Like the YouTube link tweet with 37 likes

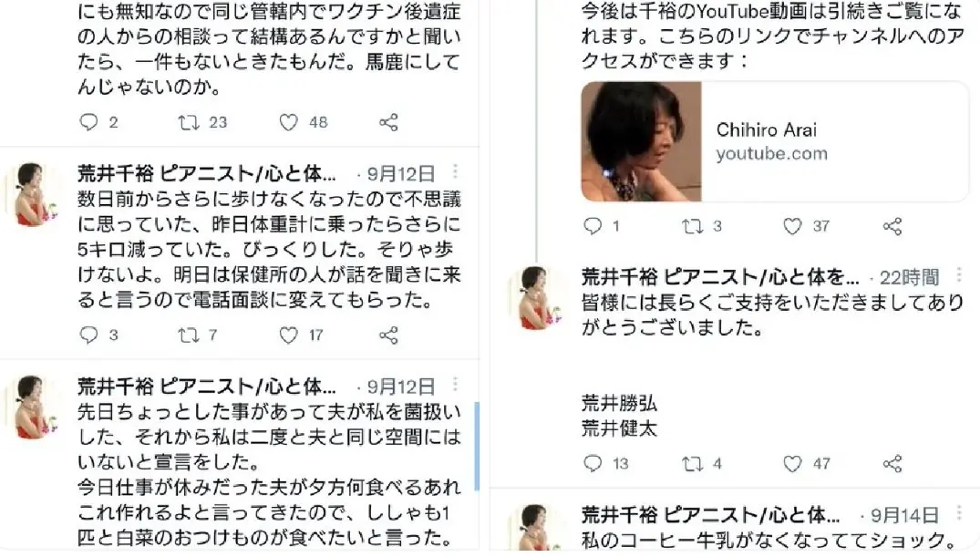coord(792,226)
